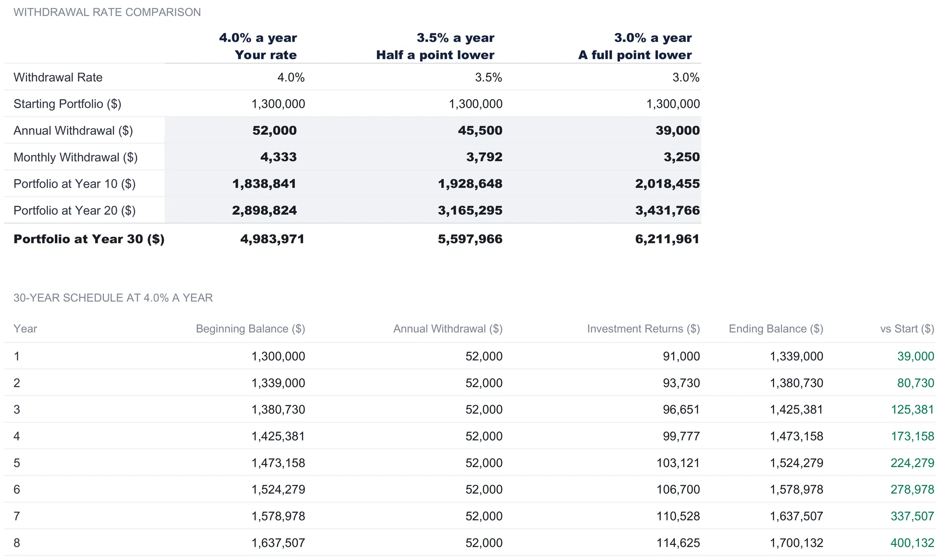
Task: Click the 'vs Start ($)' column header
Action: point(907,329)
